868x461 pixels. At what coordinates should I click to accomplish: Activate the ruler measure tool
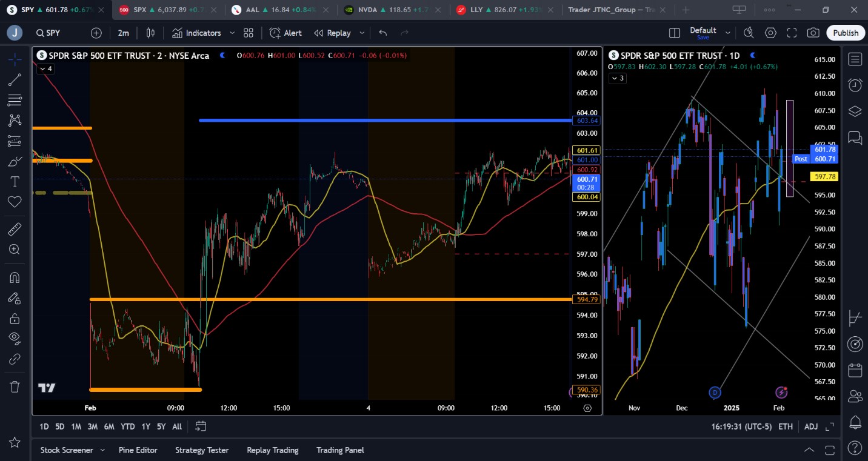click(15, 229)
